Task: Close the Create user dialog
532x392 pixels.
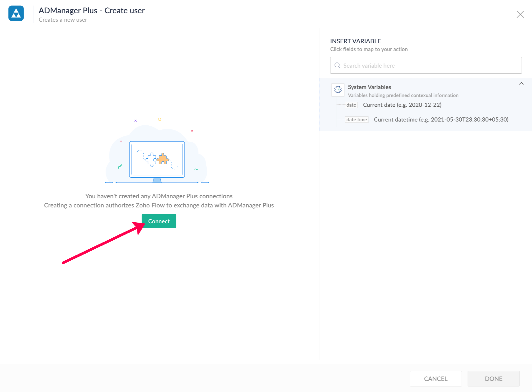Action: (520, 14)
